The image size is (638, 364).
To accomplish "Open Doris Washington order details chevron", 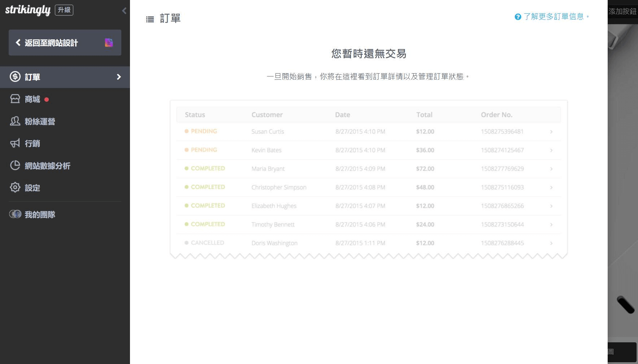I will click(x=551, y=243).
